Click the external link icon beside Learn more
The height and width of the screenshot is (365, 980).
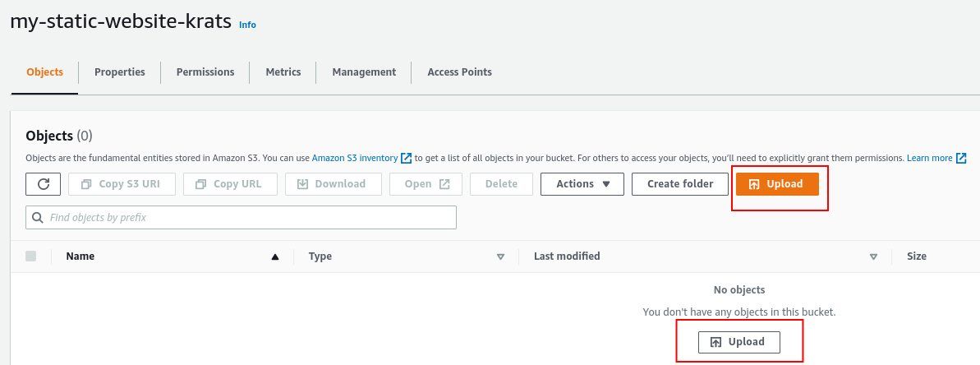coord(961,158)
